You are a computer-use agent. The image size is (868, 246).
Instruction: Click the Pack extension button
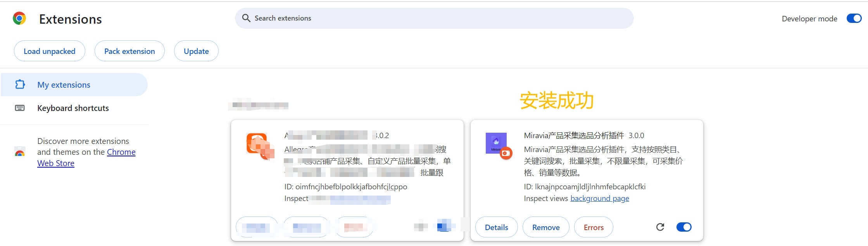[129, 51]
